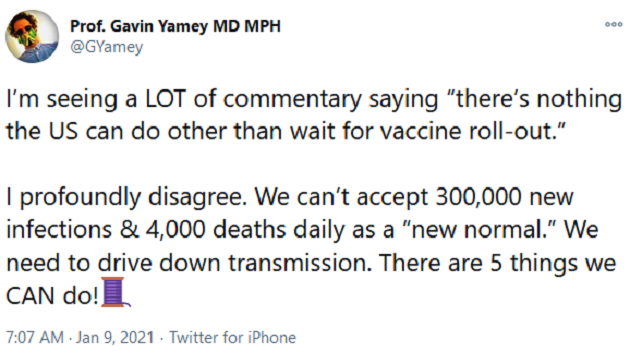Click the word 'transmission' in tweet
The height and width of the screenshot is (364, 630).
click(x=300, y=264)
